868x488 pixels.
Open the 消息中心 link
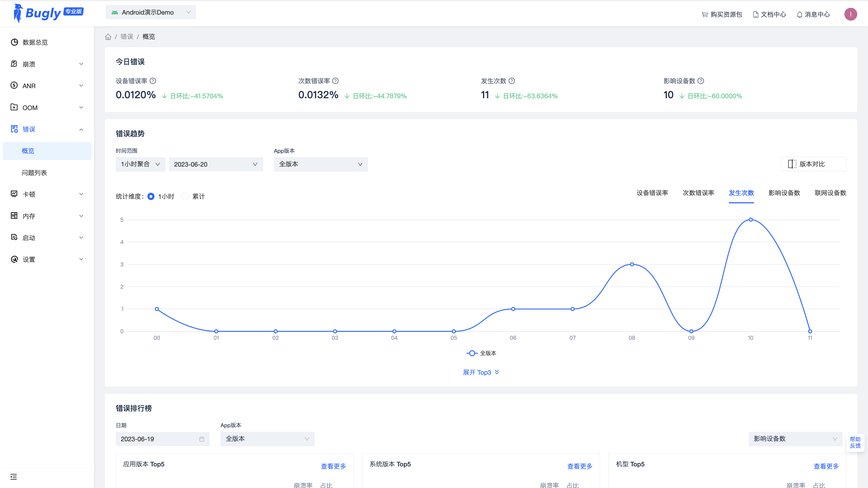pos(813,15)
